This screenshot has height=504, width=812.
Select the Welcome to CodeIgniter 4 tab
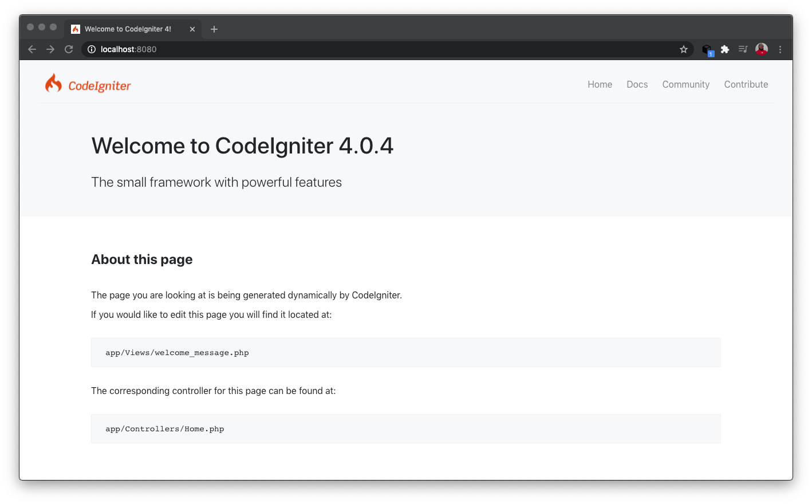click(128, 29)
